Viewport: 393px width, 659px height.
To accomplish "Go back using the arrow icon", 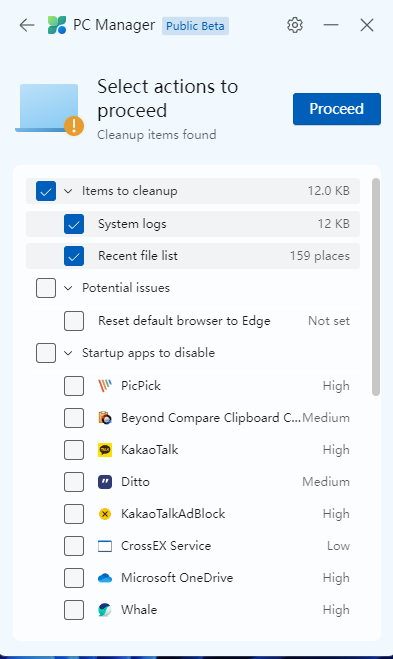I will click(x=27, y=25).
